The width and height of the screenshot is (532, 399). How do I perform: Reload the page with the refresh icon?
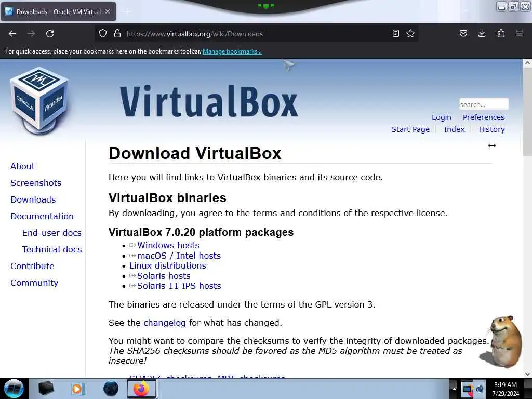(50, 34)
